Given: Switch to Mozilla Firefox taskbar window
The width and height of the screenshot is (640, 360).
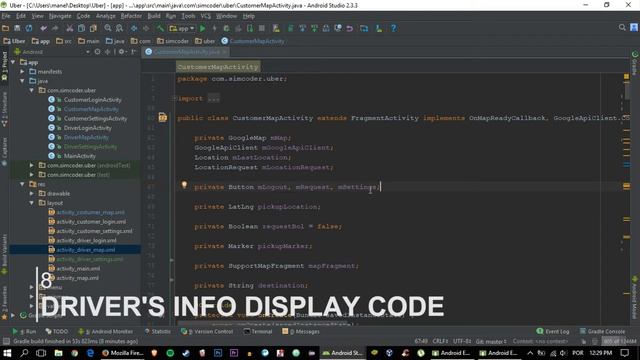Looking at the screenshot, I should [122, 353].
